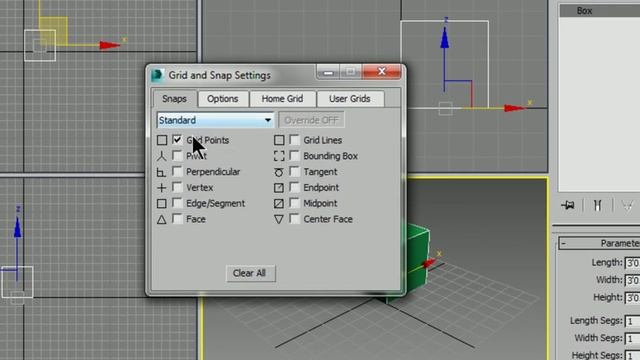Viewport: 640px width, 360px height.
Task: Switch to the Options tab
Action: click(222, 99)
